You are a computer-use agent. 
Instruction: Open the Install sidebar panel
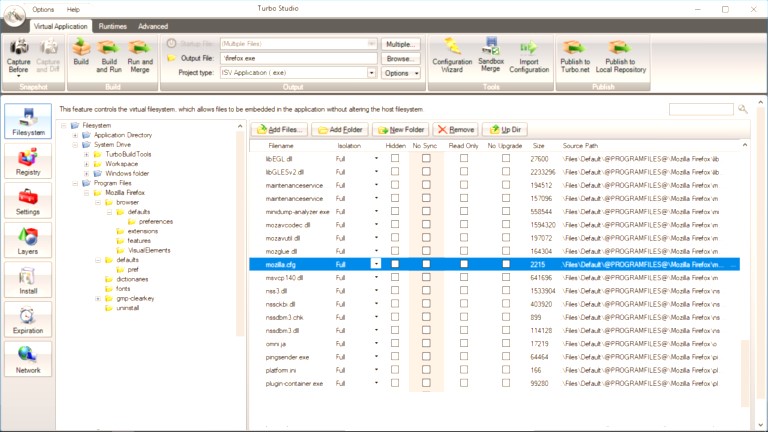pyautogui.click(x=28, y=280)
